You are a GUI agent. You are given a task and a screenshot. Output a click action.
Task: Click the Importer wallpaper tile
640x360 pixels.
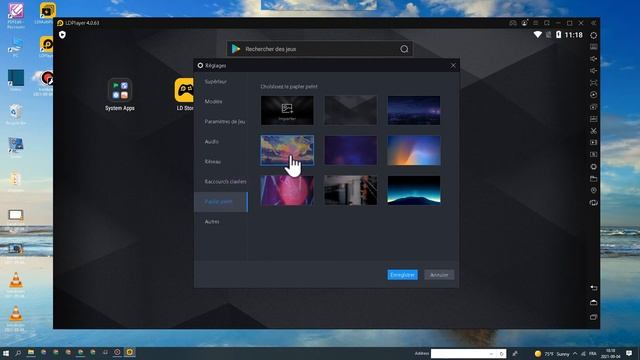[x=287, y=111]
